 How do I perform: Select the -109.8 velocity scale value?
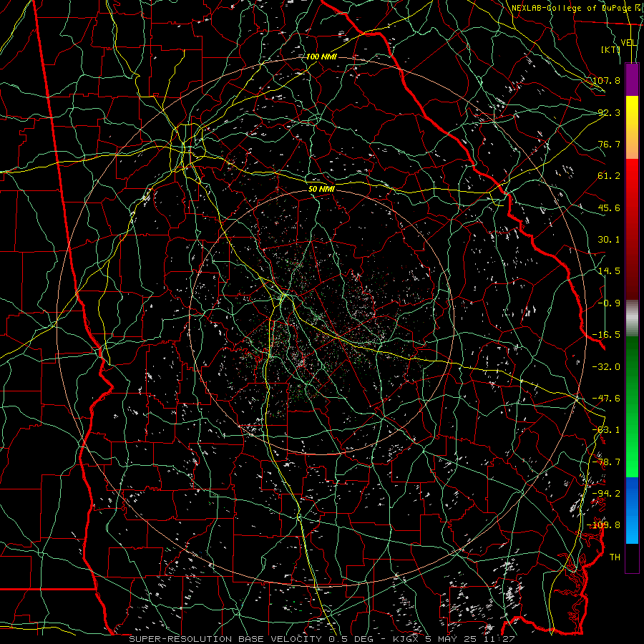603,525
